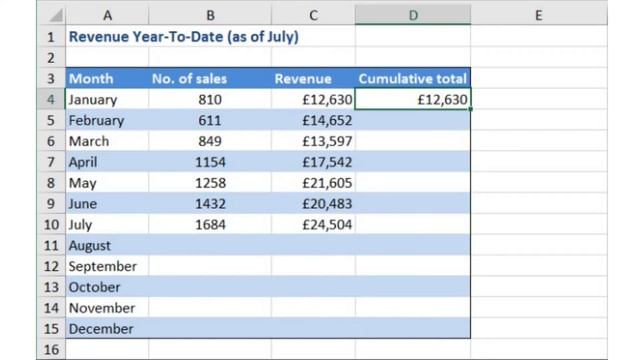
Task: Select sales value 810
Action: 210,99
